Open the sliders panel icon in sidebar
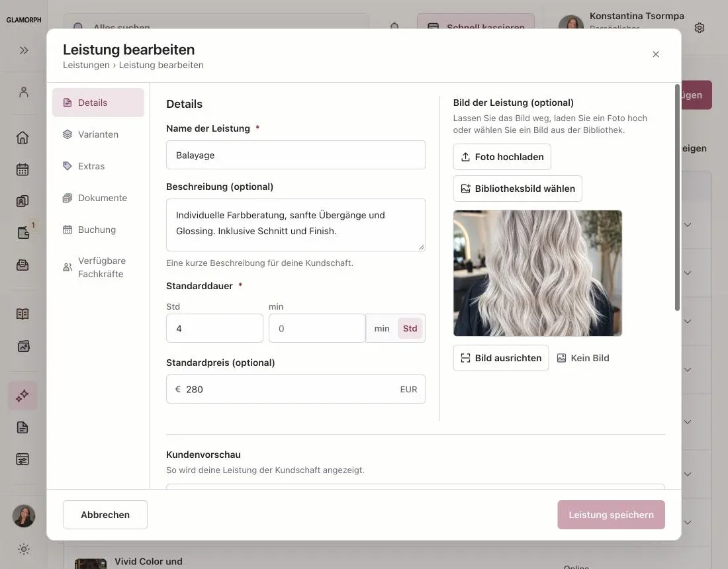Image resolution: width=728 pixels, height=569 pixels. (x=23, y=459)
